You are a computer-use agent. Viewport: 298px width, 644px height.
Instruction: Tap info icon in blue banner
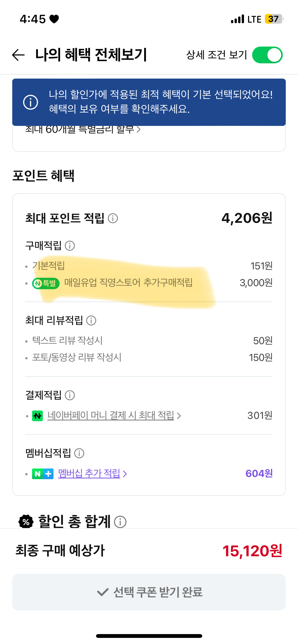tap(31, 102)
